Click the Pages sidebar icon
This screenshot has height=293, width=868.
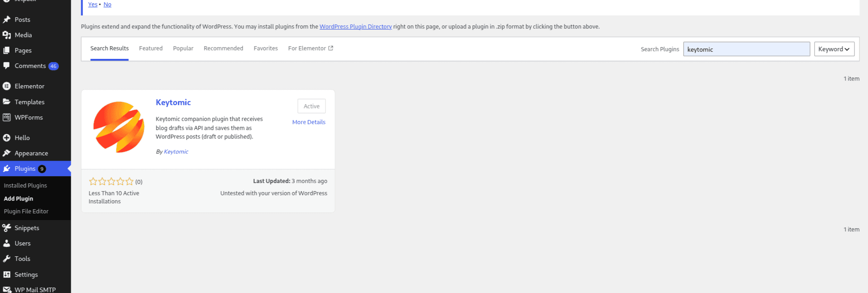click(x=7, y=50)
